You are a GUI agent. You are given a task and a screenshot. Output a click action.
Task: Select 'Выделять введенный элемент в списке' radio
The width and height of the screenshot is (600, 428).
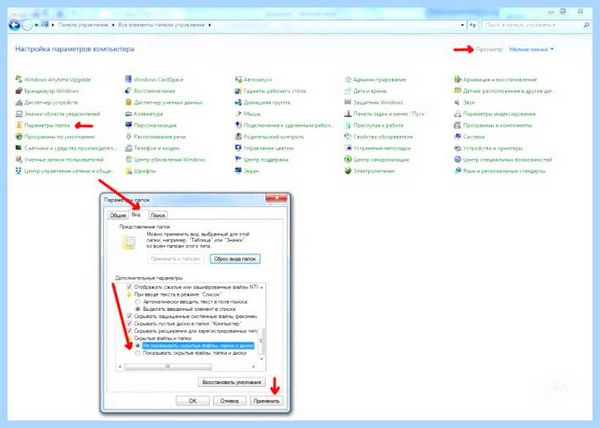[138, 309]
